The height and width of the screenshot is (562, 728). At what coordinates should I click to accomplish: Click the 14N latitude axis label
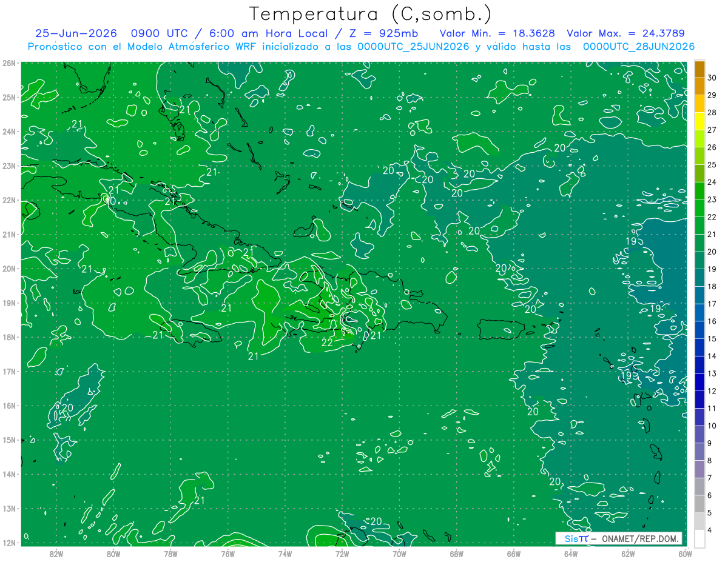pyautogui.click(x=8, y=474)
